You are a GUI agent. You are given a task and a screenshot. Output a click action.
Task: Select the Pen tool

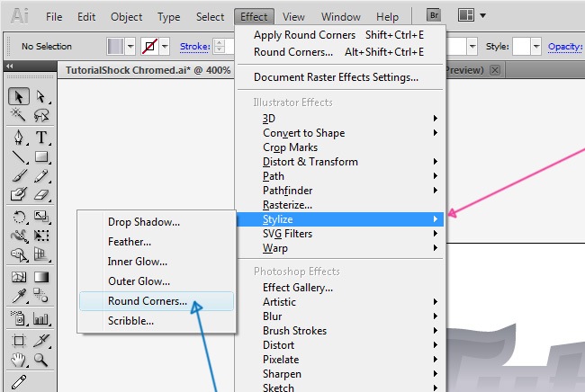click(19, 138)
